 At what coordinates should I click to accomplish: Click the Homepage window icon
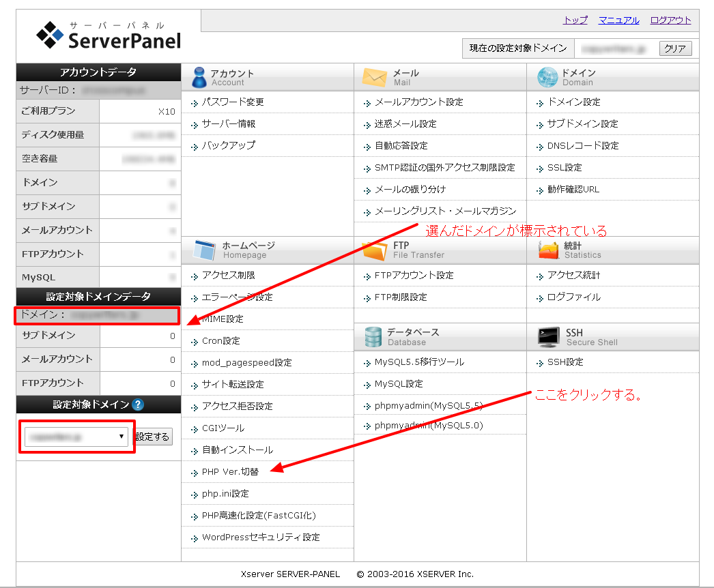[x=204, y=250]
